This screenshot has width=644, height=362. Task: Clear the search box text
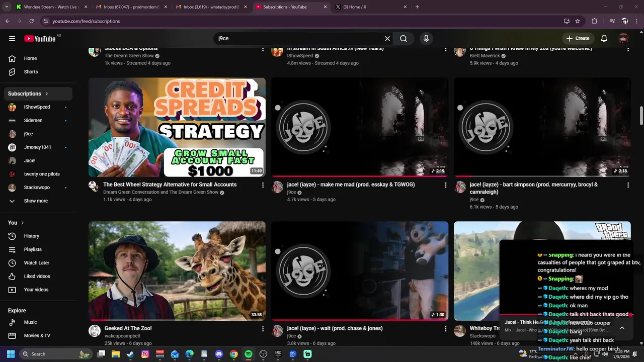[387, 38]
